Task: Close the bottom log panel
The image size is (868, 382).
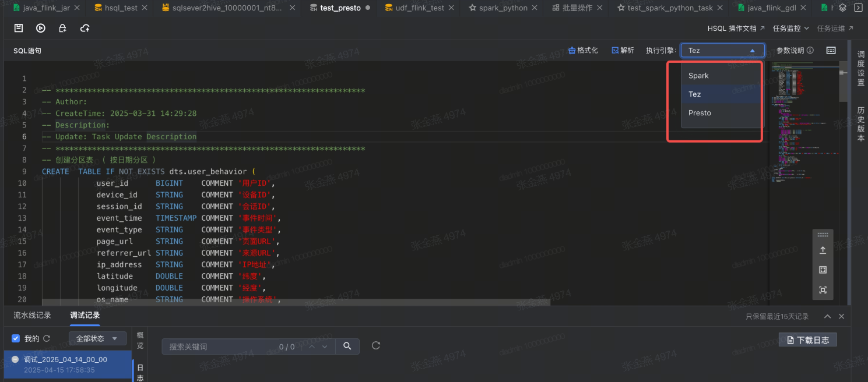Action: [841, 316]
